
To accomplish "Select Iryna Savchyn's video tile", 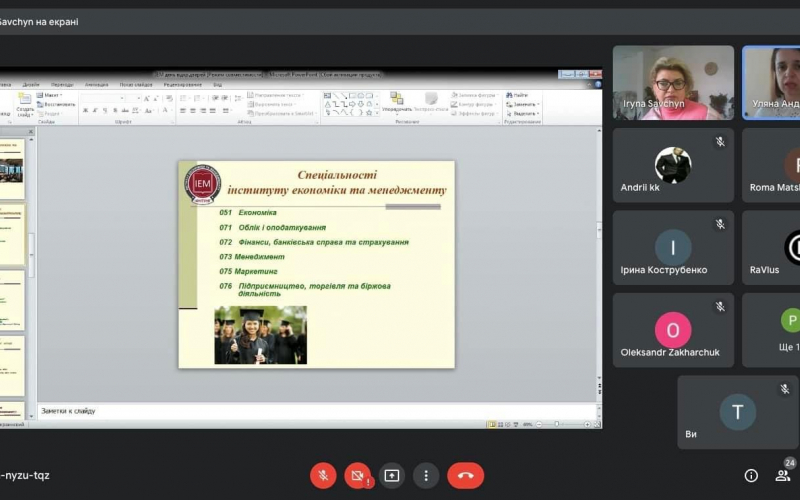I will (x=673, y=83).
